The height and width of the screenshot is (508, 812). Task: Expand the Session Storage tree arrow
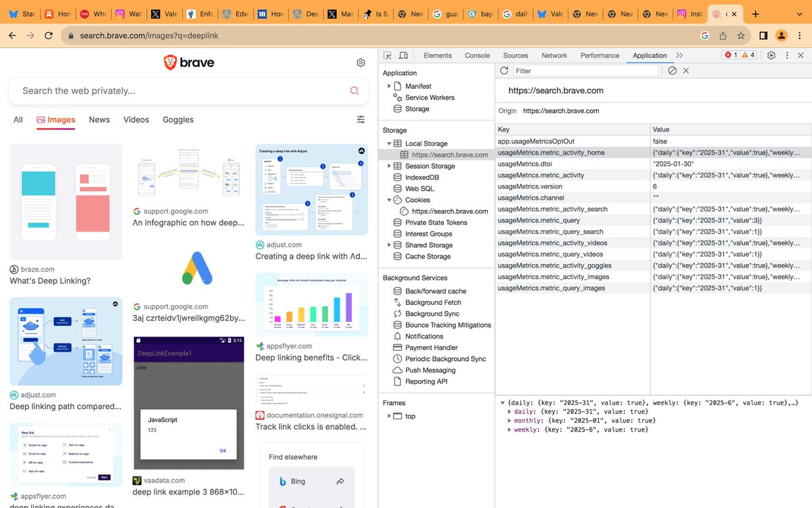point(389,166)
